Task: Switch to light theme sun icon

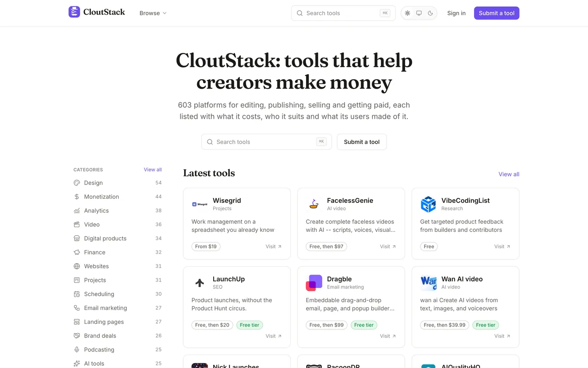Action: point(407,13)
